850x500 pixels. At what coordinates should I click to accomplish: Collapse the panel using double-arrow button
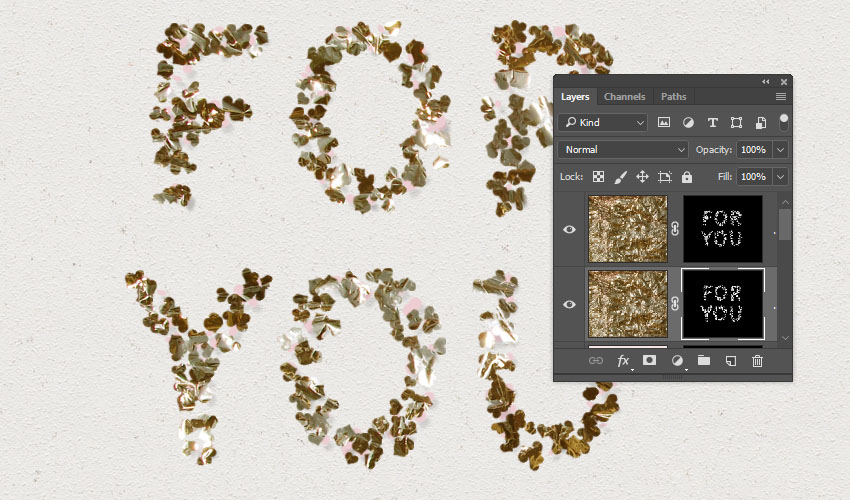coord(766,81)
